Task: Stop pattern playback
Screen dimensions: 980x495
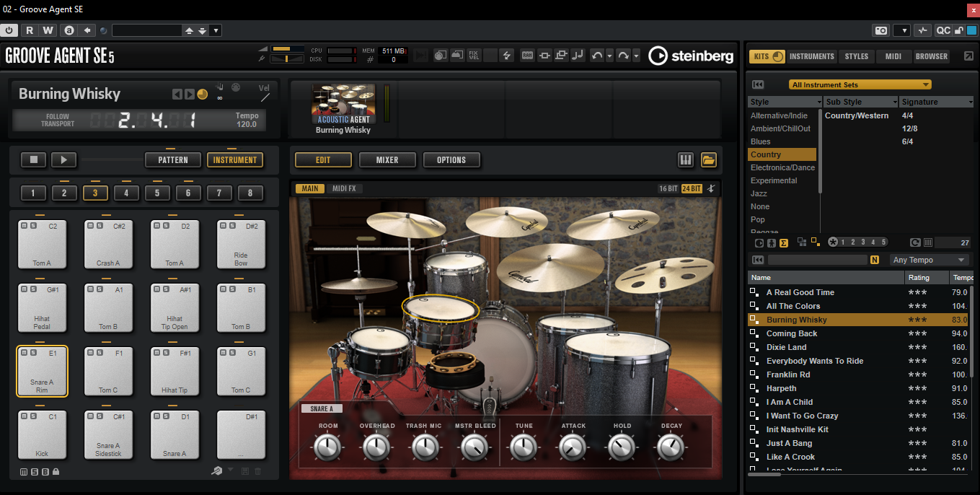Action: click(33, 159)
